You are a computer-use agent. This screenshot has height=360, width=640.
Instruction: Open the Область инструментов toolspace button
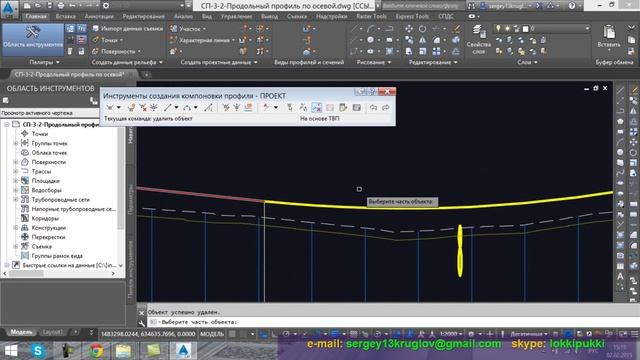tap(33, 40)
